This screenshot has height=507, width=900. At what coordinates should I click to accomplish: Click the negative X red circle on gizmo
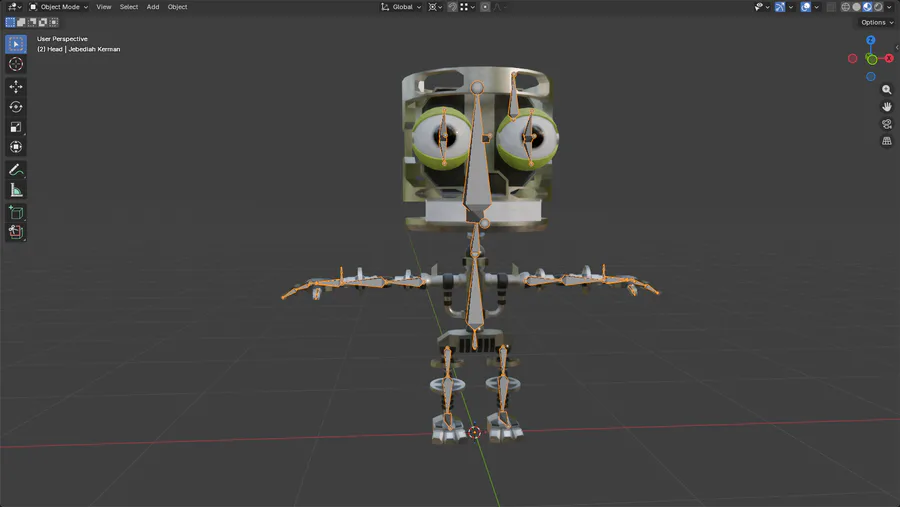point(852,59)
